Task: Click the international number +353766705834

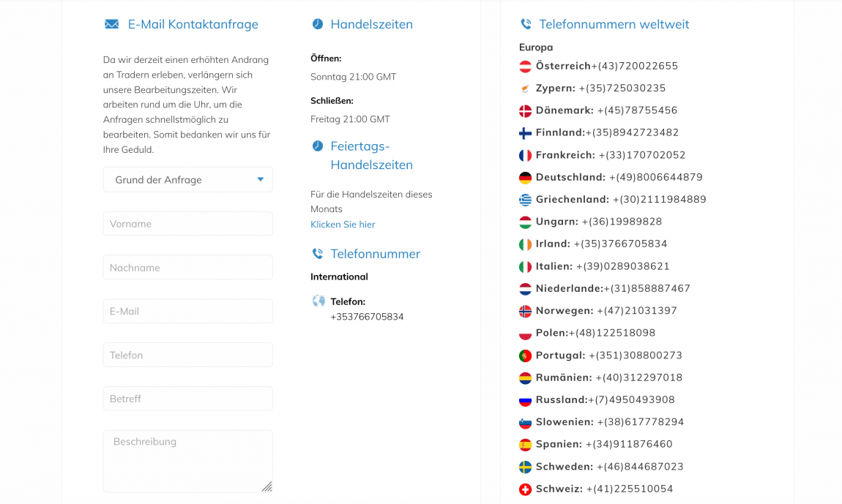Action: pyautogui.click(x=367, y=317)
